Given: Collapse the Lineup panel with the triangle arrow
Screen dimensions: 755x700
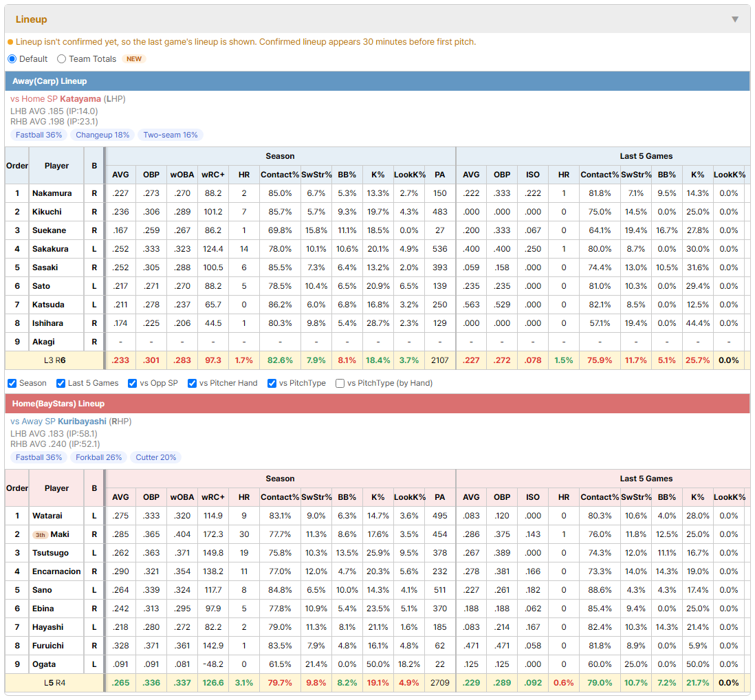Looking at the screenshot, I should 735,19.
